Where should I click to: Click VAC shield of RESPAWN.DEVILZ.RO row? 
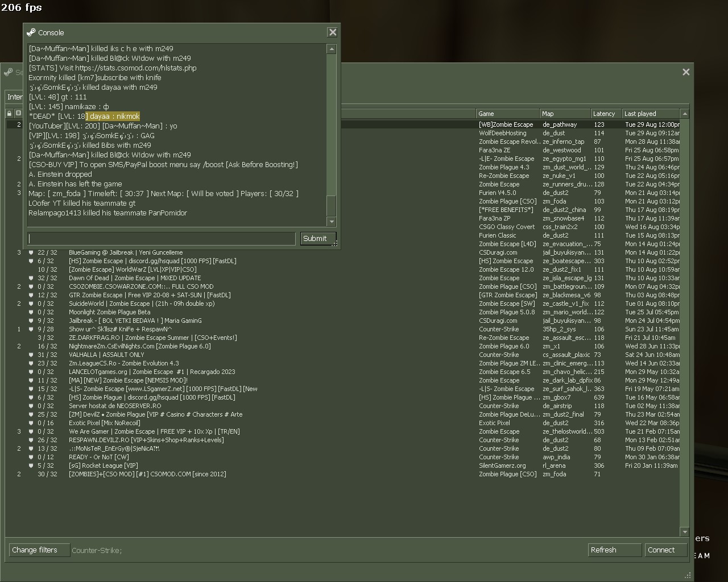[x=31, y=440]
